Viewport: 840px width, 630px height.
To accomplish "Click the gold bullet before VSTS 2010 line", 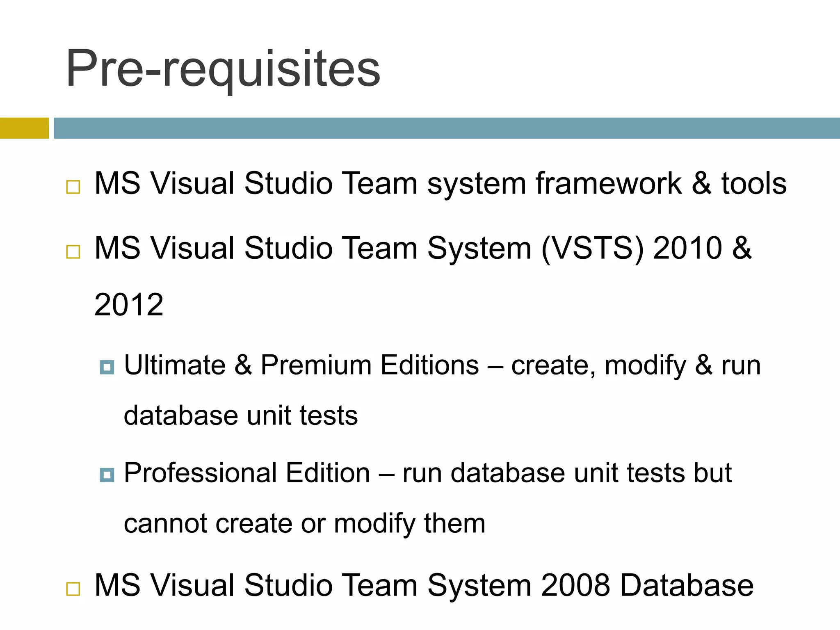I will [x=73, y=252].
